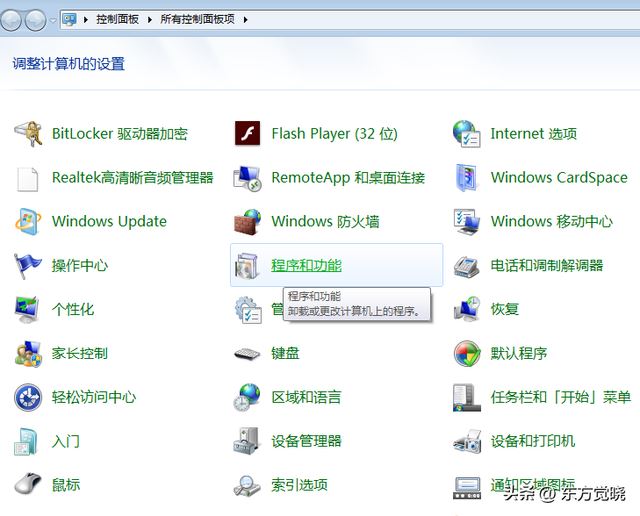Click the 鼠标 mouse icon

pyautogui.click(x=28, y=485)
